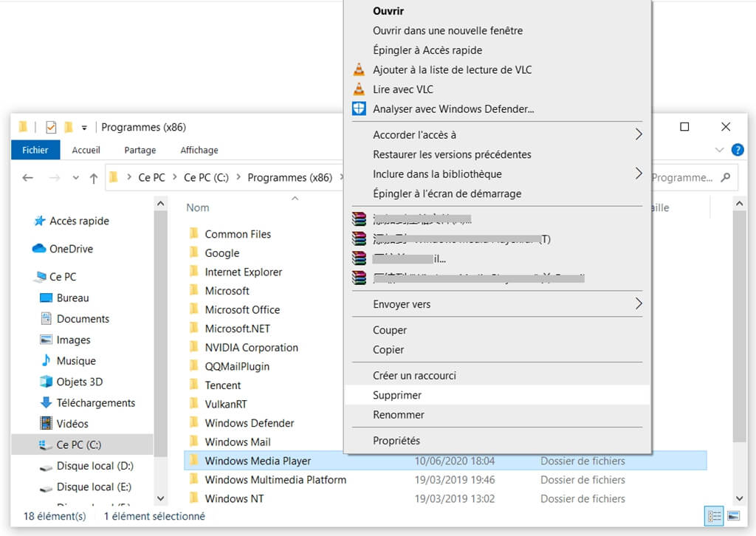
Task: Choose Propriétés in the context menu
Action: click(x=497, y=441)
